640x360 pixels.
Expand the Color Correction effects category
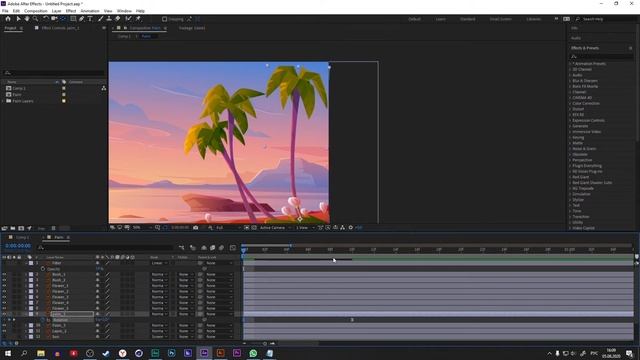point(570,103)
